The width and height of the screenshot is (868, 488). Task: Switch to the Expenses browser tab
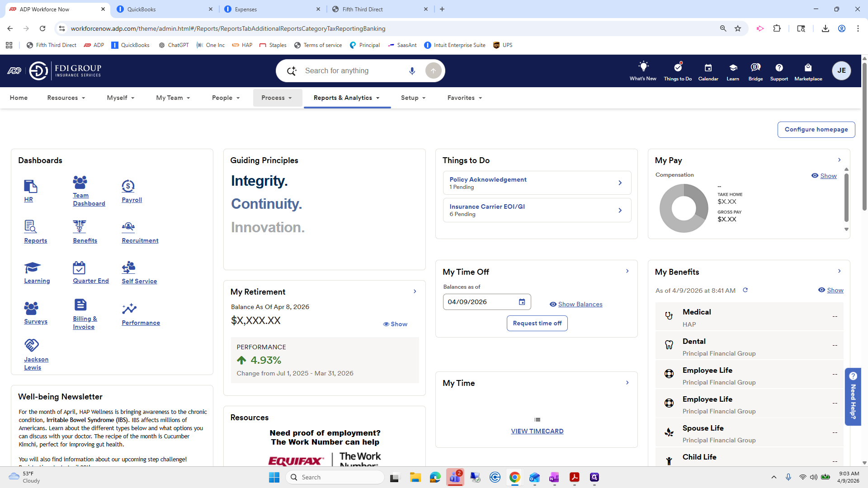pyautogui.click(x=273, y=9)
